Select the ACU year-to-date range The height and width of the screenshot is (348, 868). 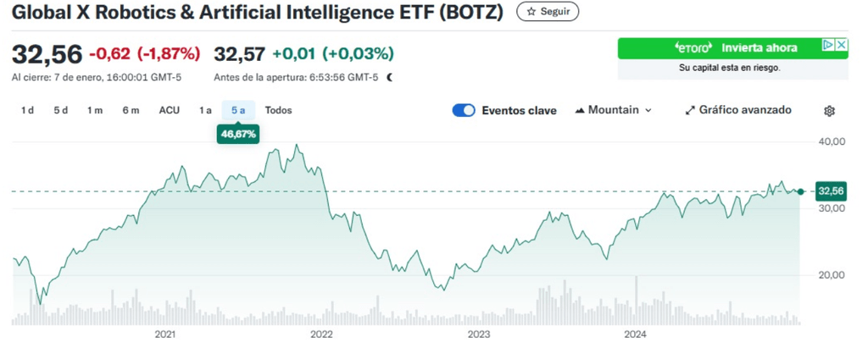170,110
